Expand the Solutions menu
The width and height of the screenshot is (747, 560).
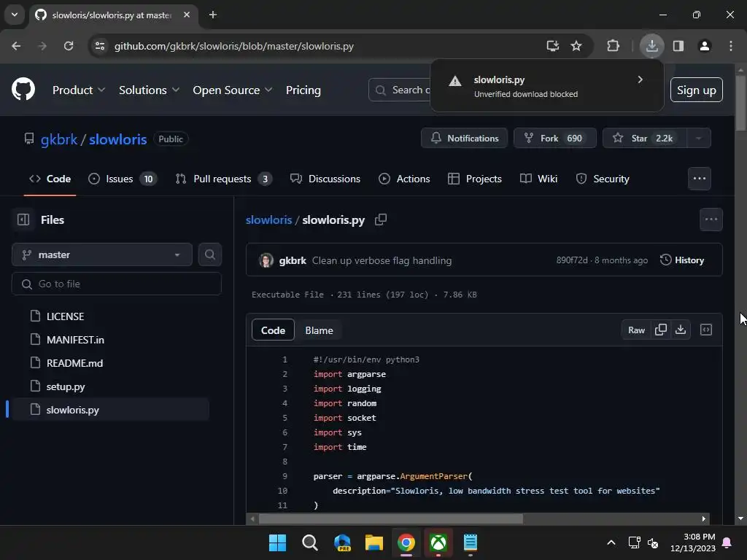[x=149, y=90]
